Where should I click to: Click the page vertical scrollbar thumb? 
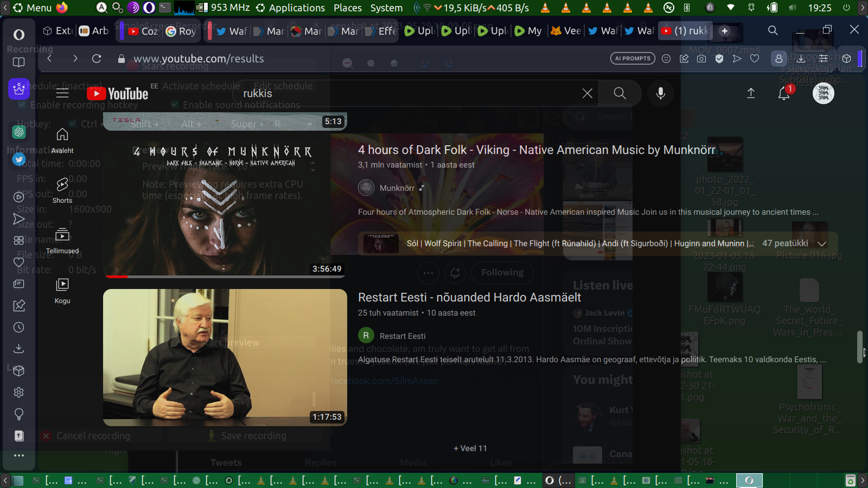click(859, 347)
